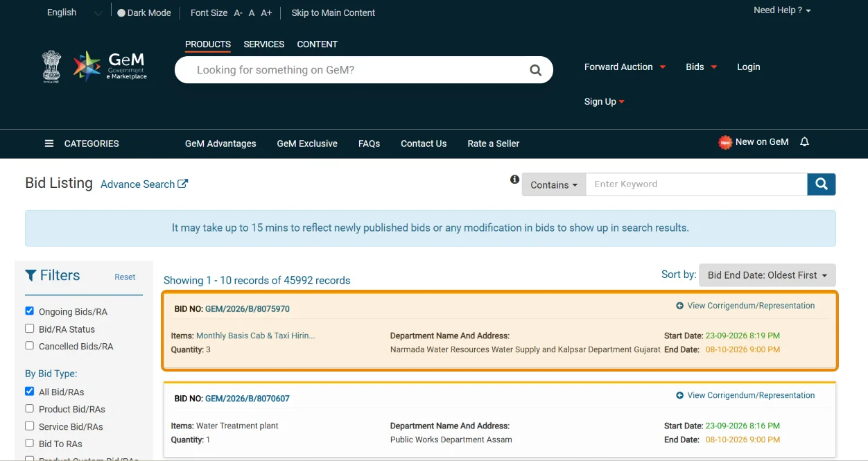
Task: Click 'Showing 1 - 10 records' count text
Action: [x=257, y=281]
